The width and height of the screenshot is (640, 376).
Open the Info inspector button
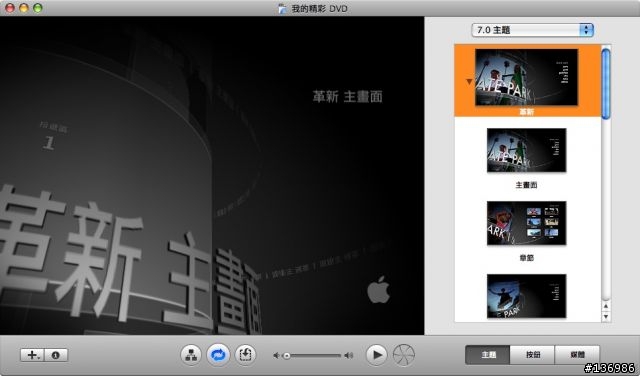pos(56,355)
